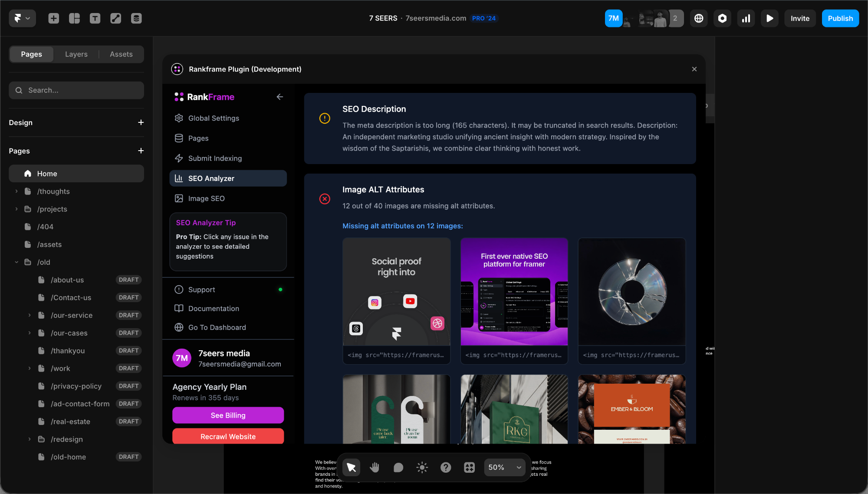Open Global Settings in the RankFrame sidebar

click(213, 118)
